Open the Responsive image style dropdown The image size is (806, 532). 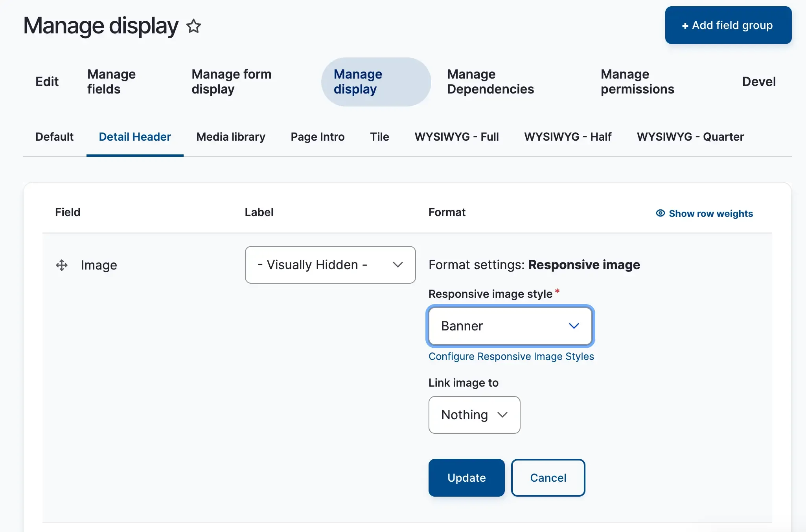(510, 326)
